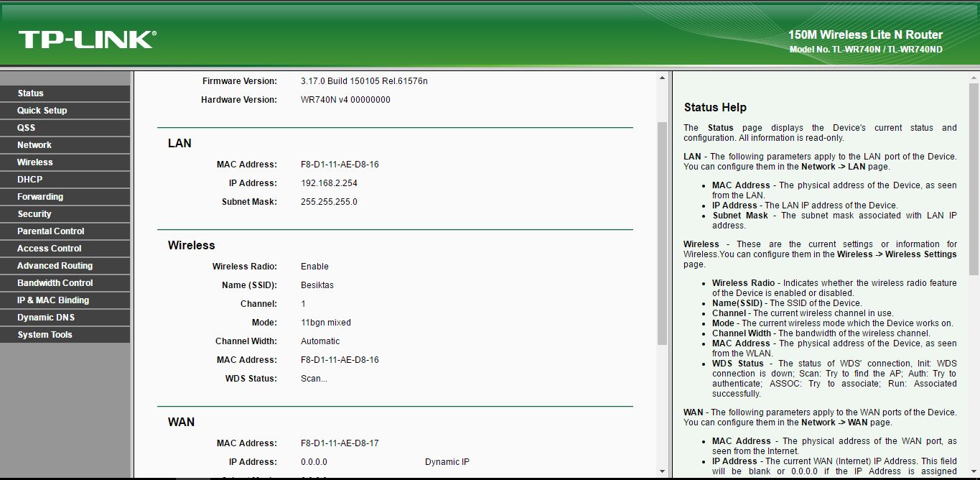
Task: Click the Dynamic IP label
Action: [447, 462]
